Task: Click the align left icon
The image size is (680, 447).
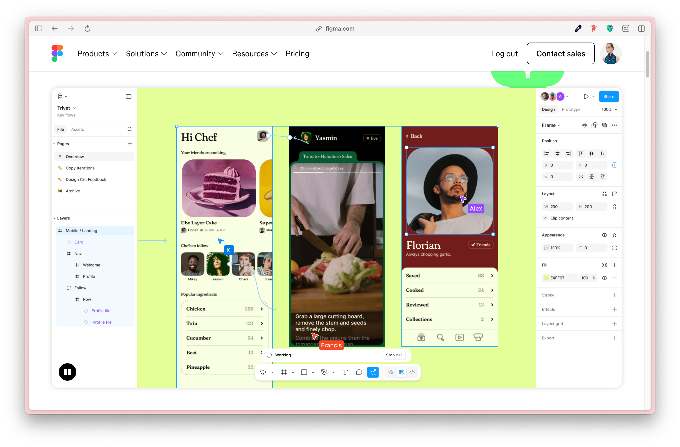Action: 546,153
